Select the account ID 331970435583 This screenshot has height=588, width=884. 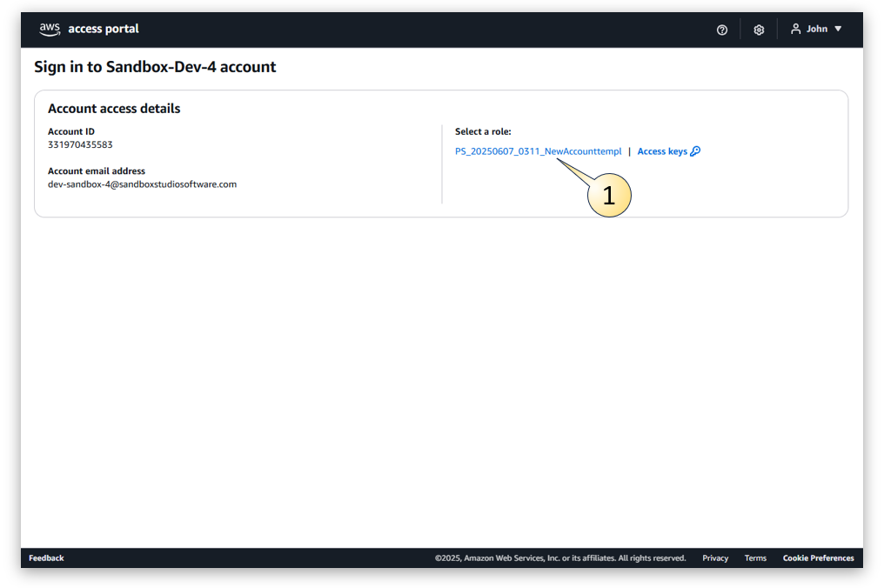point(80,145)
